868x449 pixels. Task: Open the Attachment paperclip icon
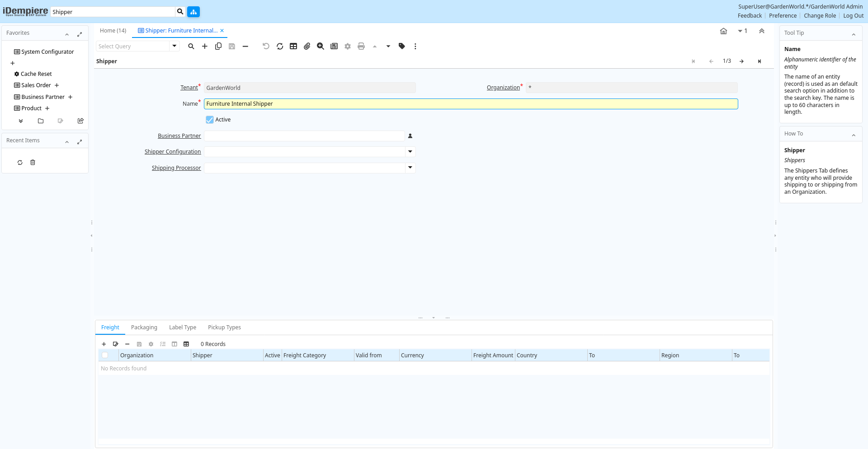[307, 46]
